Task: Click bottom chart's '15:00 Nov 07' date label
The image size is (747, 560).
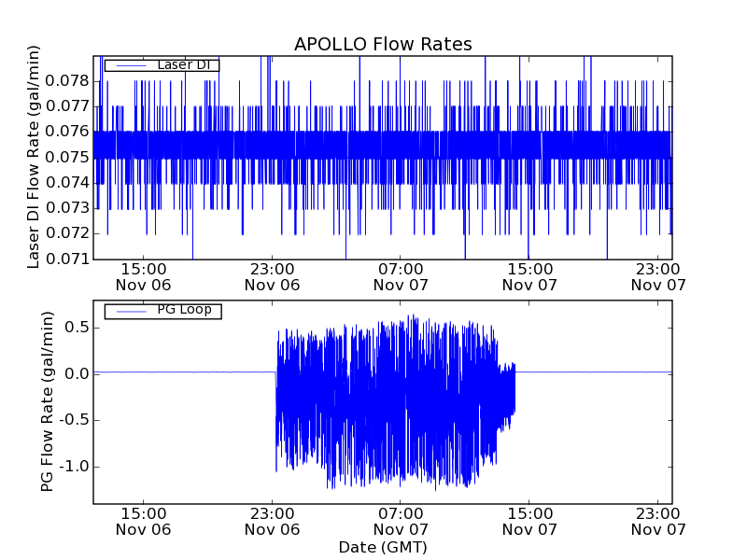Action: (x=529, y=522)
